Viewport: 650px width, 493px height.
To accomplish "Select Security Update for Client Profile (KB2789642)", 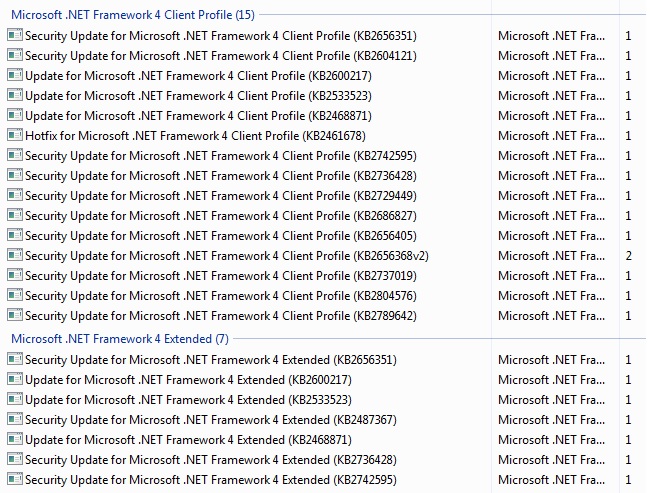I will point(221,316).
